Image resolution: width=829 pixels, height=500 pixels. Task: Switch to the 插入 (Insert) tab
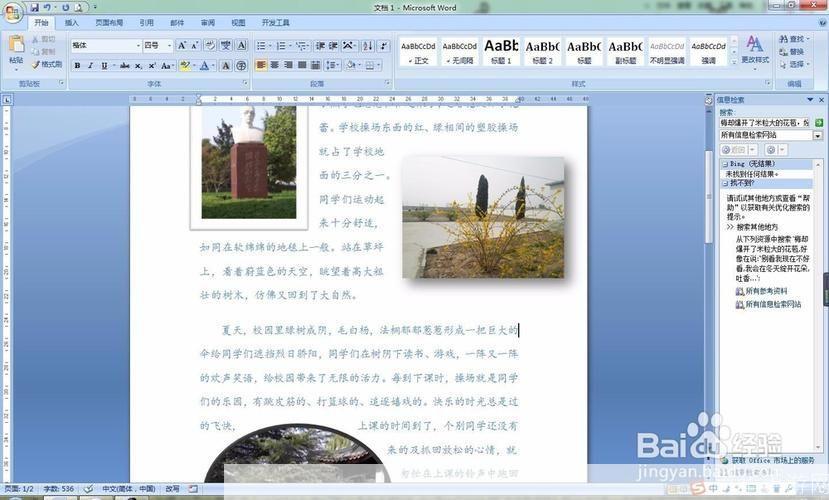pyautogui.click(x=71, y=23)
